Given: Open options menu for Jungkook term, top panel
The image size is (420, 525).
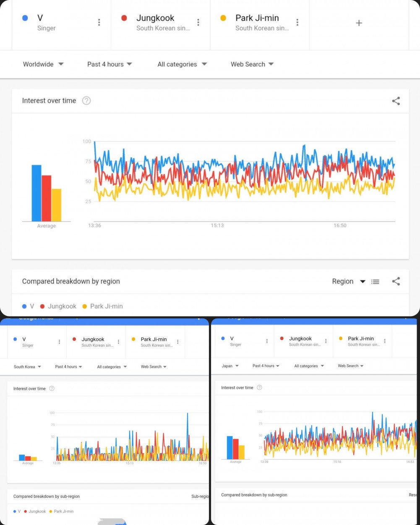Looking at the screenshot, I should click(x=198, y=22).
